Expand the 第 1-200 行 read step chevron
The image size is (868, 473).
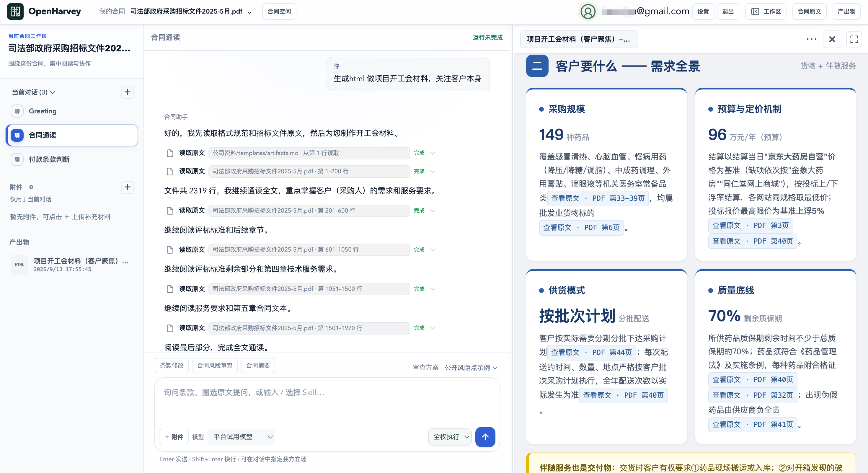433,172
